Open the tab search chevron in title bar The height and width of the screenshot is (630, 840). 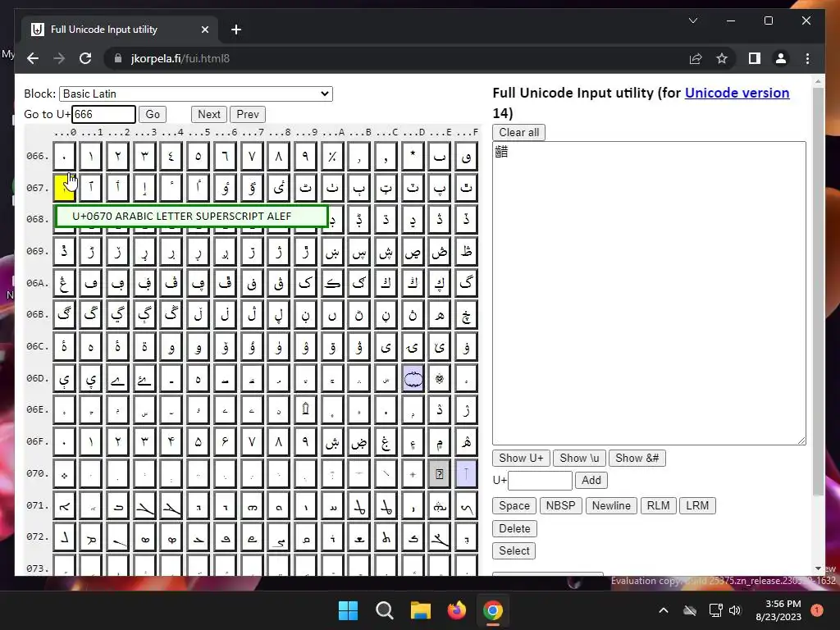coord(693,21)
